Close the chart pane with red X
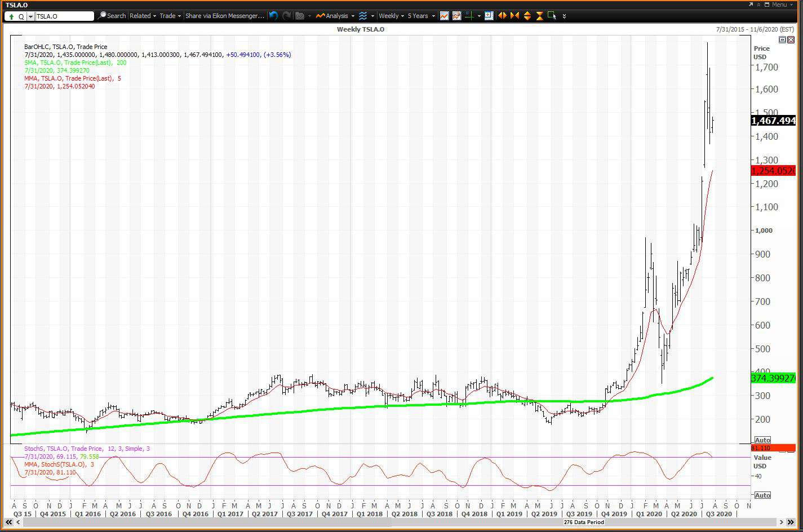Screen dimensions: 803x532 (x=790, y=39)
